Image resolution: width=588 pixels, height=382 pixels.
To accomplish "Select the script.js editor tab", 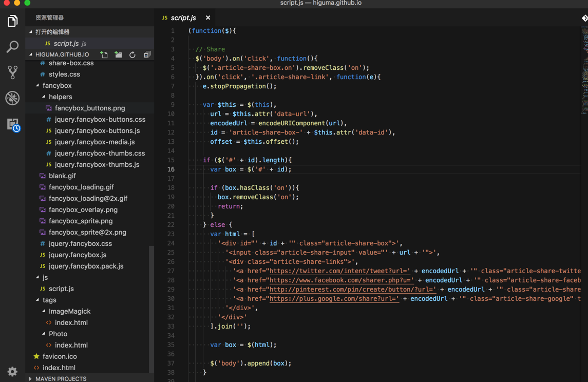I will point(183,18).
